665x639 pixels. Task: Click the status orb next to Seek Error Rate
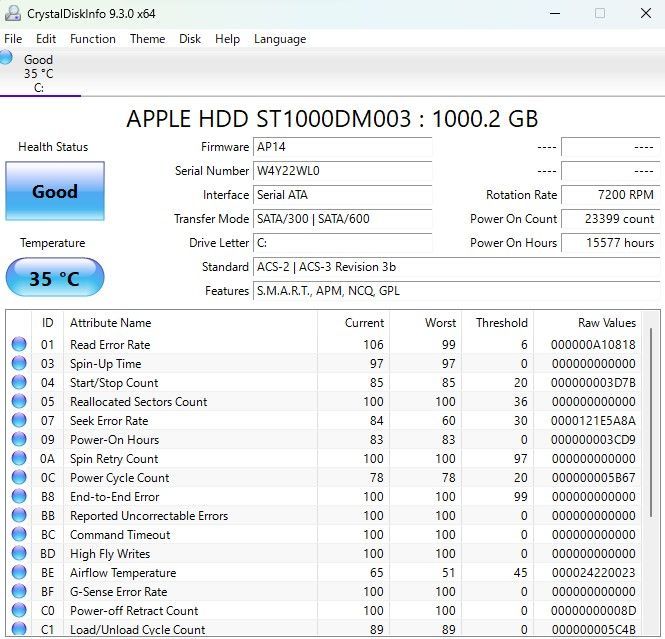coord(19,421)
